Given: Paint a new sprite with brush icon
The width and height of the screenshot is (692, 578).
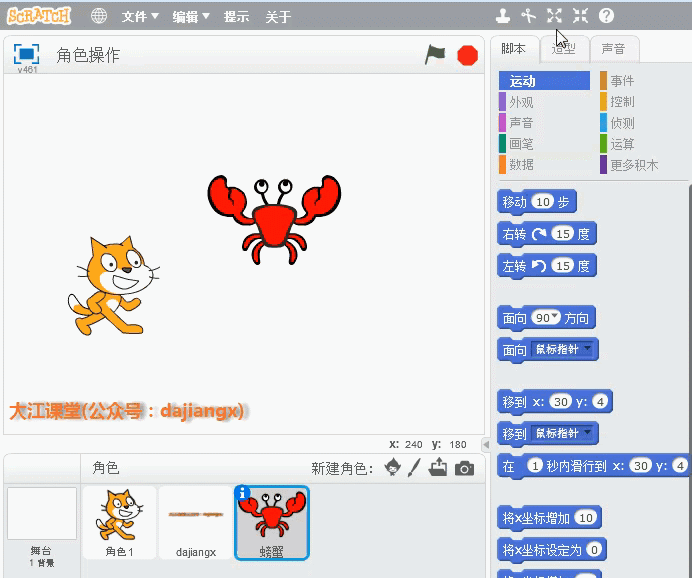Looking at the screenshot, I should tap(415, 468).
